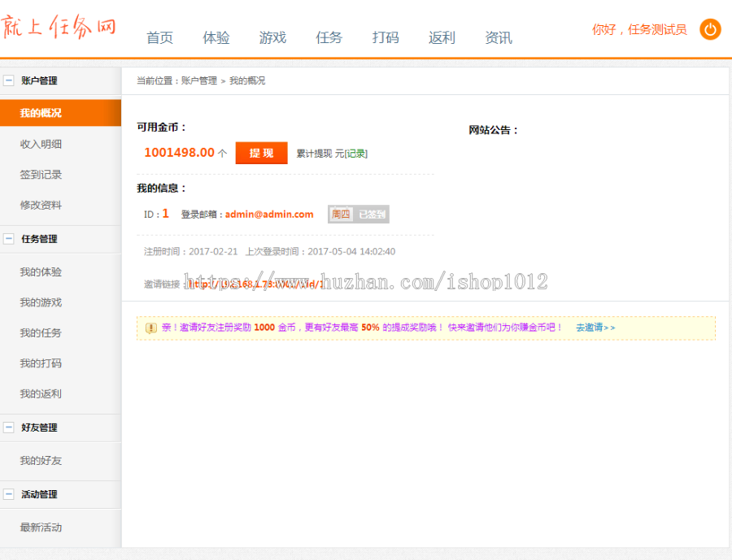Click the warning icon in invite banner
Image resolution: width=732 pixels, height=560 pixels.
pos(150,328)
